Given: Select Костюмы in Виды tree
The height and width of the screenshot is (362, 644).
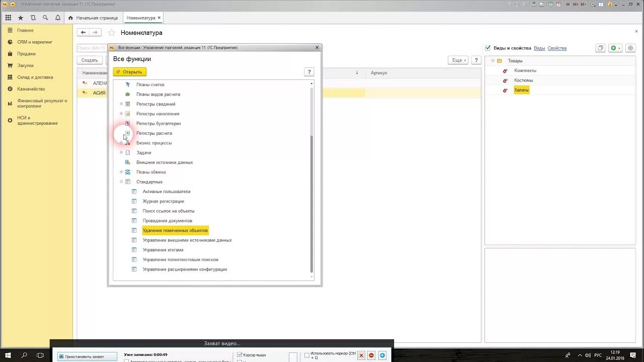Looking at the screenshot, I should pyautogui.click(x=523, y=80).
